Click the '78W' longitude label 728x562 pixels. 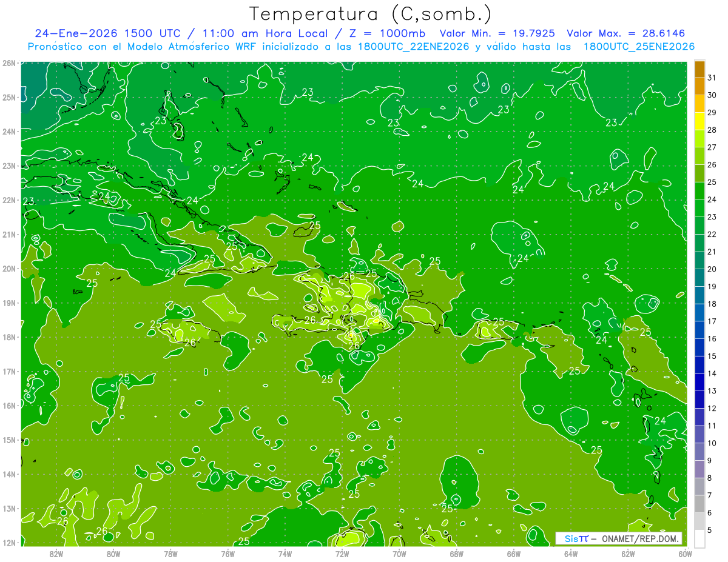[x=170, y=554]
